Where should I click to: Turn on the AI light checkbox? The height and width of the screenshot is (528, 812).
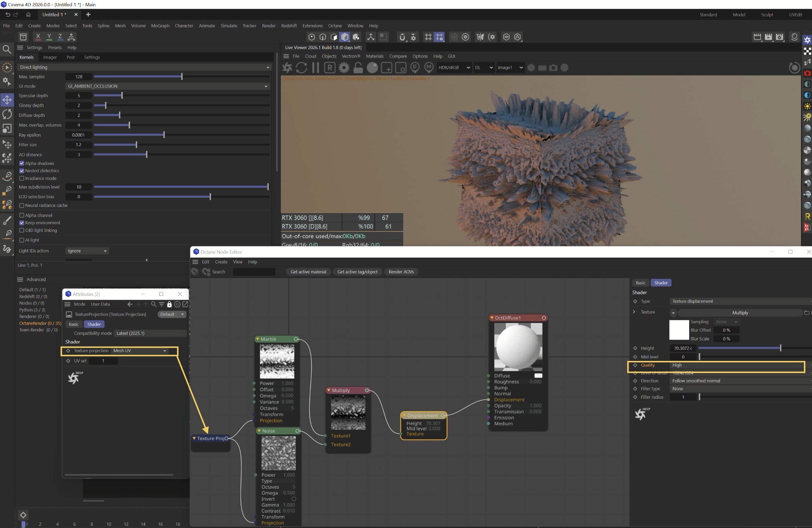22,240
